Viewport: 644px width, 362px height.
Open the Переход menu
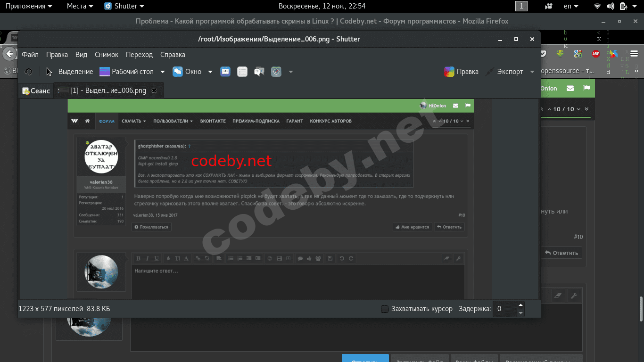[140, 55]
